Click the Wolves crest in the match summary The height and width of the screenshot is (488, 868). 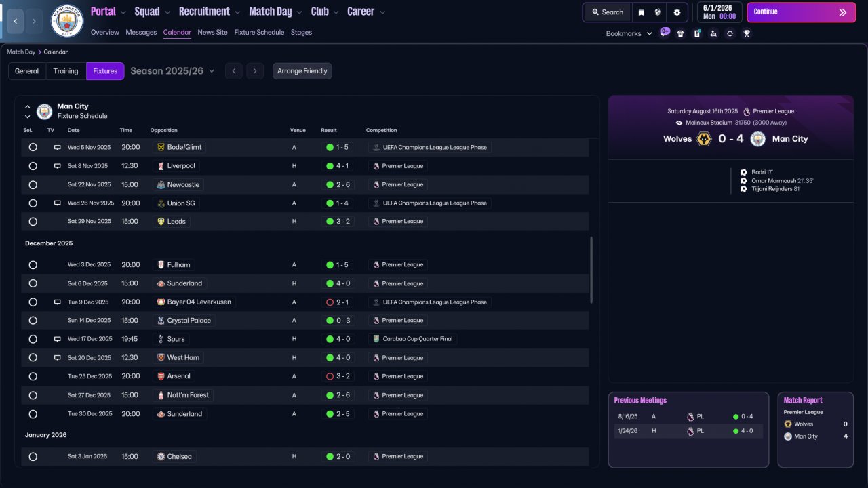click(704, 139)
